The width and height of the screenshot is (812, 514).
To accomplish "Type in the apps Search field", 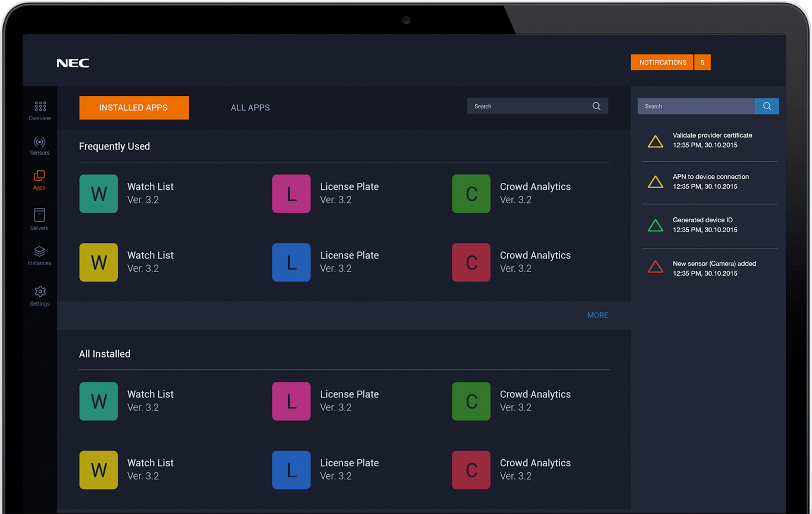I will tap(527, 106).
